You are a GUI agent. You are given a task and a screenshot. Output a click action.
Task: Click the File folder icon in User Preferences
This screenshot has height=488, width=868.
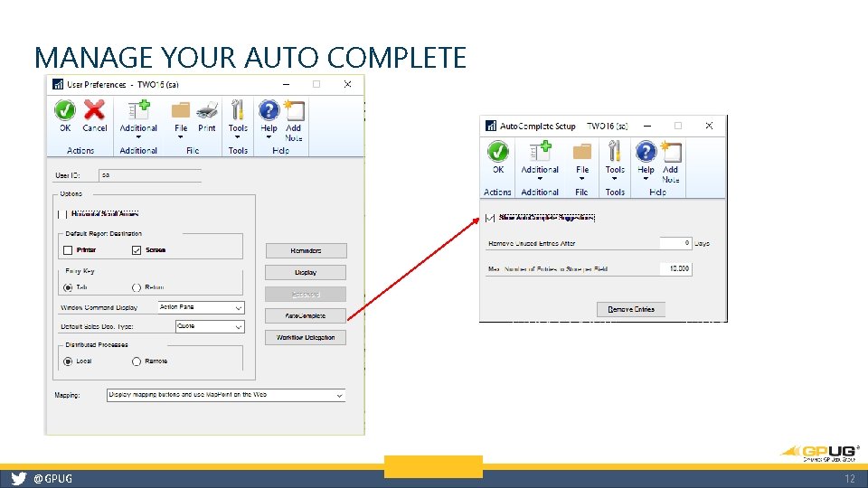pos(181,110)
